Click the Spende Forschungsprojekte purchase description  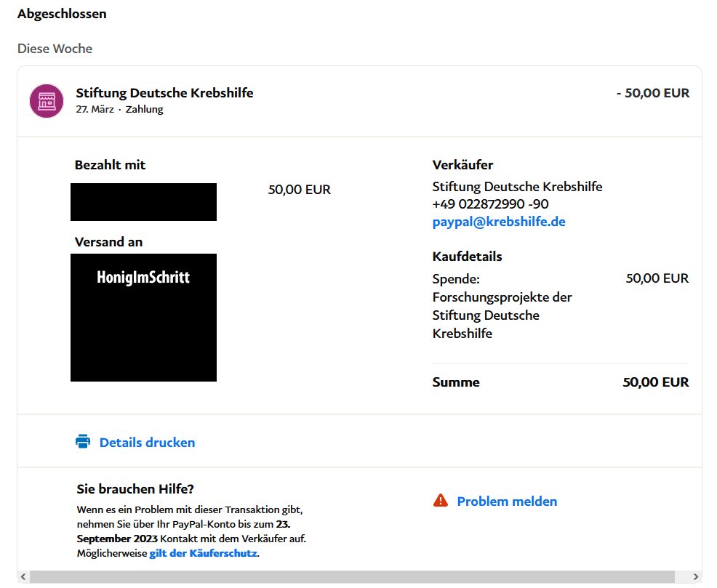click(x=502, y=306)
